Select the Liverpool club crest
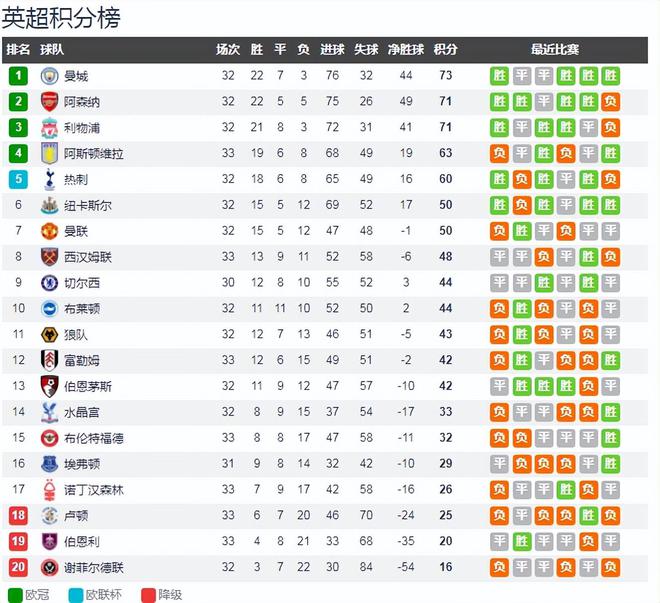 click(49, 128)
